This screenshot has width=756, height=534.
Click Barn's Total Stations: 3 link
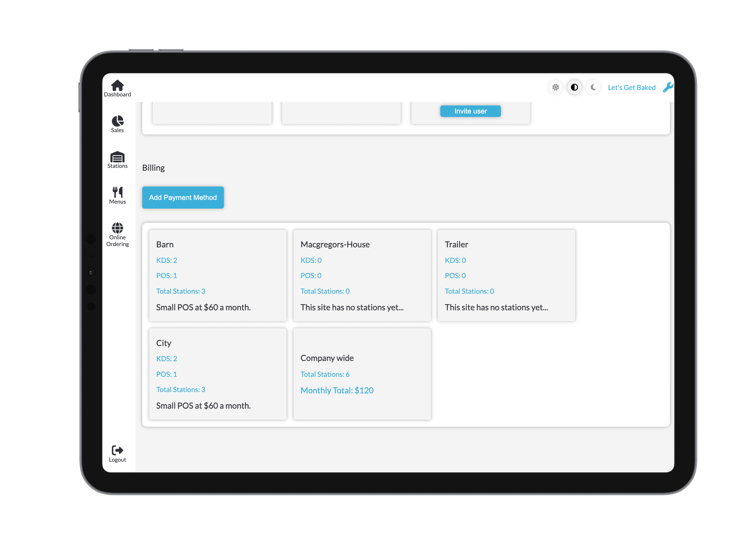[x=180, y=291]
